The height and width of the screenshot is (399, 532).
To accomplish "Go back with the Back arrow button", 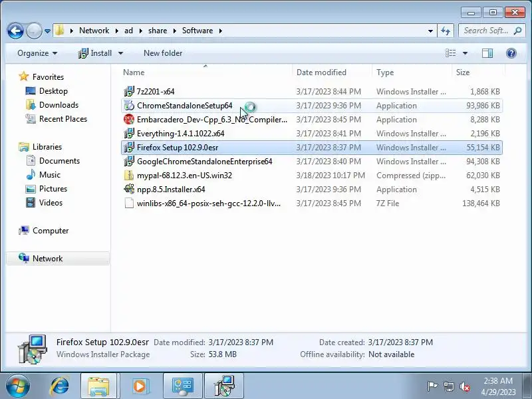I will [15, 31].
